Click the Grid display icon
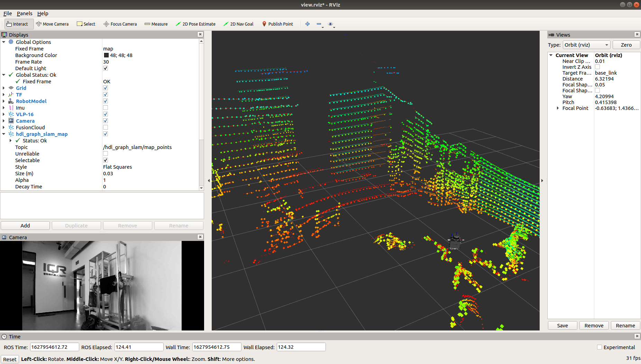Viewport: 641px width, 364px height. [x=11, y=88]
